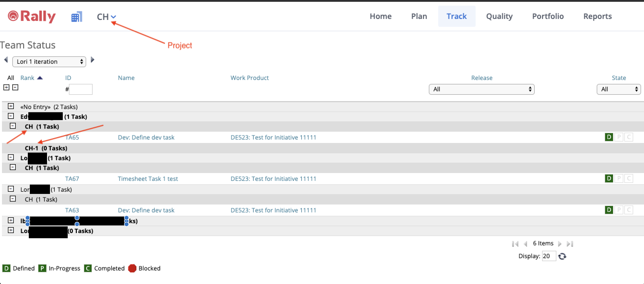This screenshot has width=644, height=284.
Task: Open the Lori 1 iteration selector
Action: click(x=49, y=62)
